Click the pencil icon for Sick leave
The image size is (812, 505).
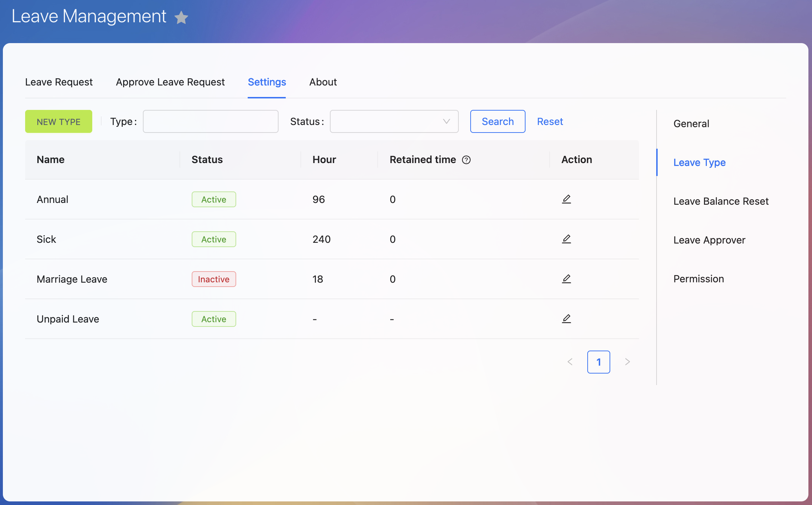[x=566, y=239]
